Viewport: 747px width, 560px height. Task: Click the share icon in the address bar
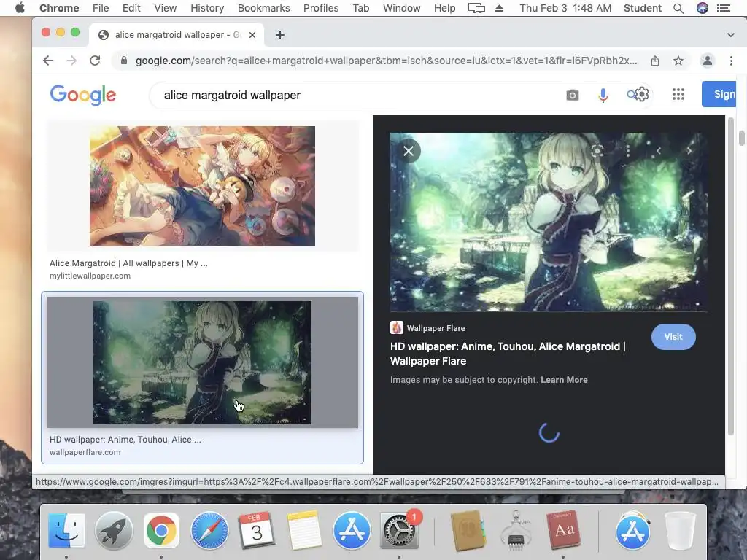[655, 61]
